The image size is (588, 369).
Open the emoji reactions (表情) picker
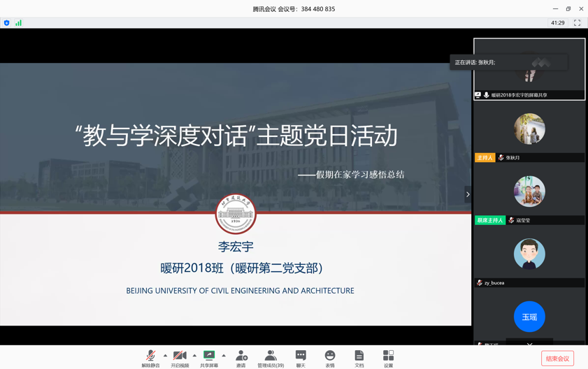tap(330, 358)
